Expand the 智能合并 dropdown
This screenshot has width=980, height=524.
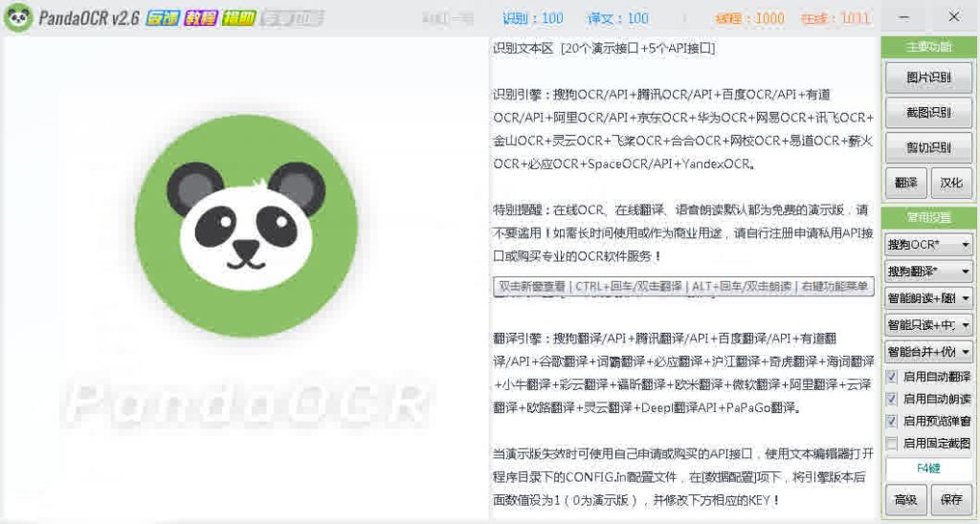coord(928,352)
